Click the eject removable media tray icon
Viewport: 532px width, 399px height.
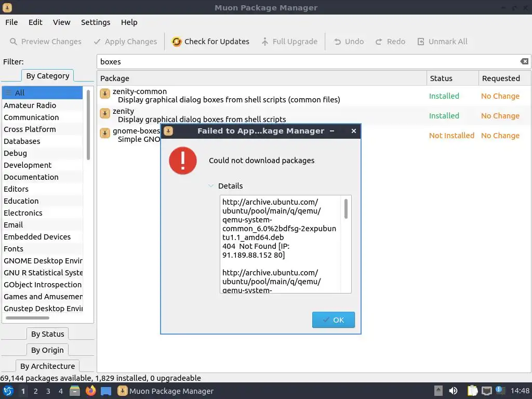(438, 391)
